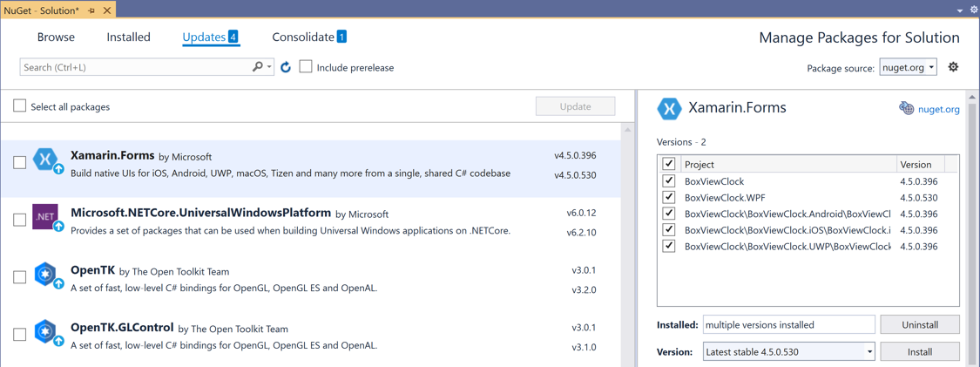Switch to the Browse tab
Image resolution: width=980 pixels, height=367 pixels.
(x=56, y=37)
